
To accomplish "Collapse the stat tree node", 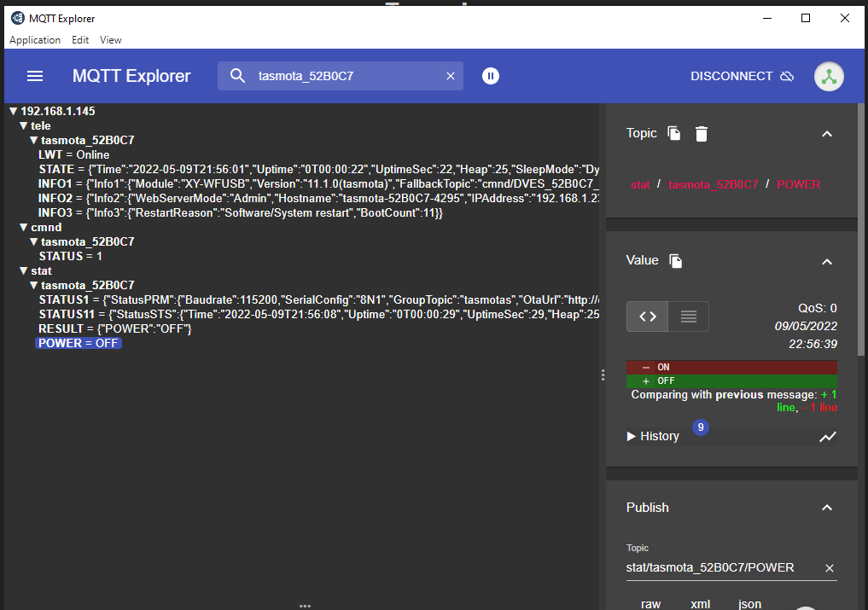I will (x=23, y=270).
